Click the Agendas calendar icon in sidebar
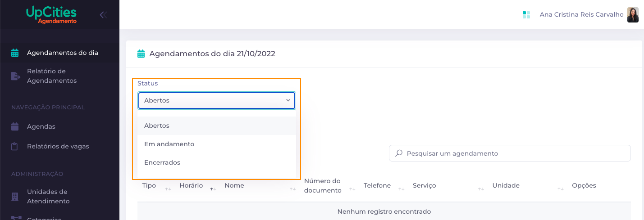 coord(15,126)
